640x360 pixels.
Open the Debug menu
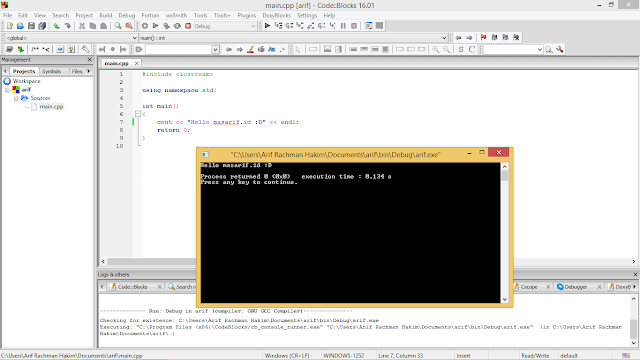(127, 15)
